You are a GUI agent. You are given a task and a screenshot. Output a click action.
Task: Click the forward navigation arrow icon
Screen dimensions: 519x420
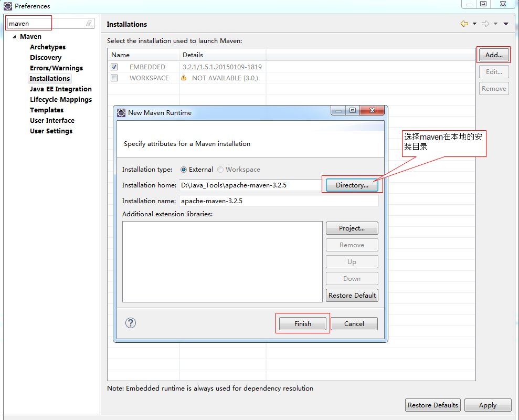[485, 24]
